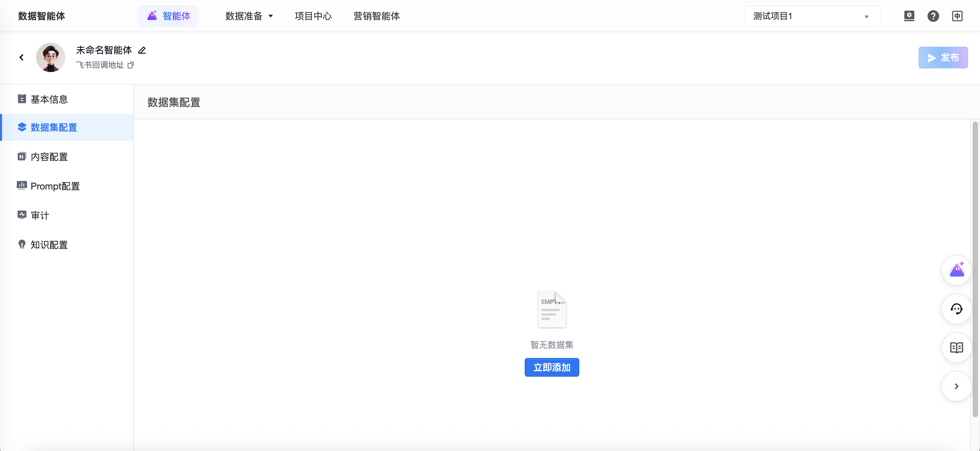Click the back arrow beside avatar

[x=22, y=57]
